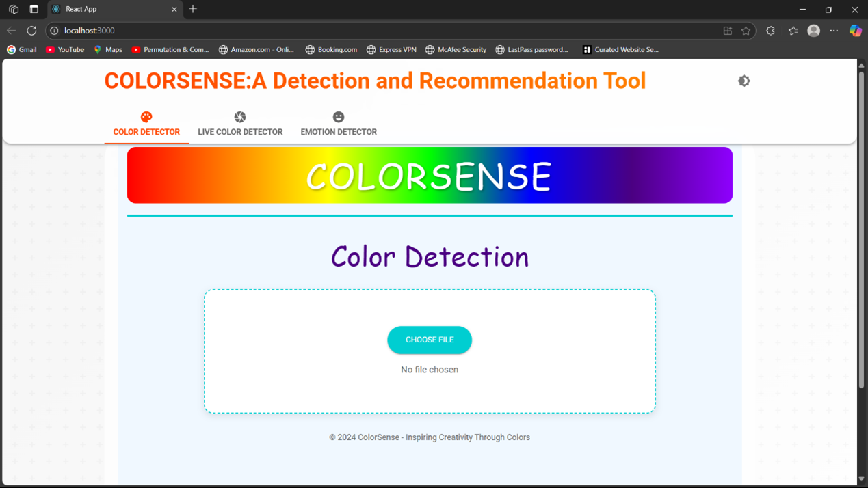This screenshot has height=488, width=868.
Task: Open the Emotion Detector tab
Action: pos(339,124)
